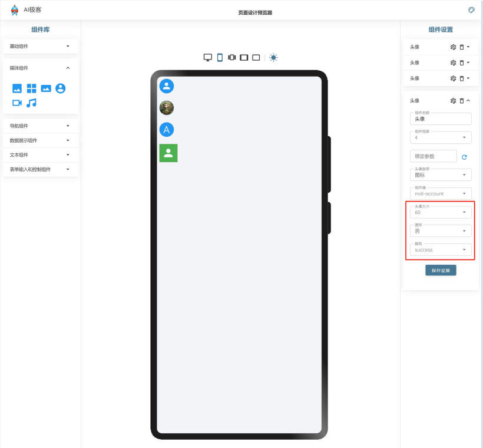This screenshot has height=448, width=483.
Task: Click the refresh icon beside 绑定参数
Action: [x=464, y=157]
